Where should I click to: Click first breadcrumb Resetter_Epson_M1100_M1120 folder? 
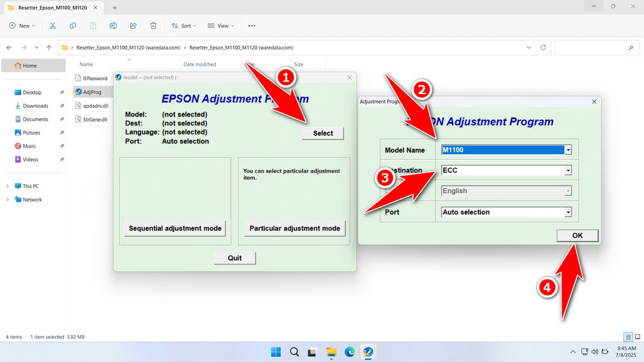[128, 48]
